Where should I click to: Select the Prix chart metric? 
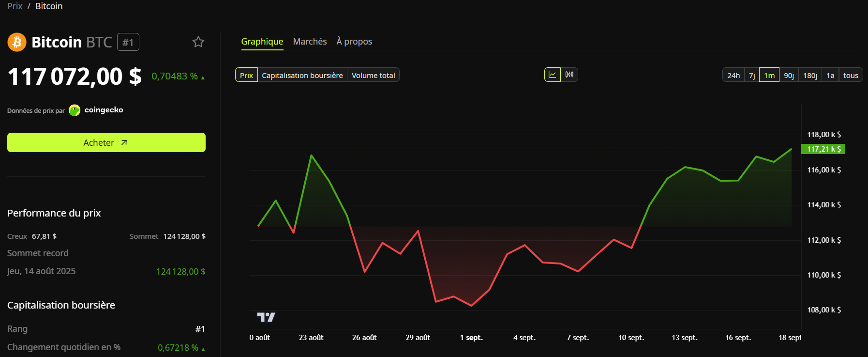(x=247, y=75)
